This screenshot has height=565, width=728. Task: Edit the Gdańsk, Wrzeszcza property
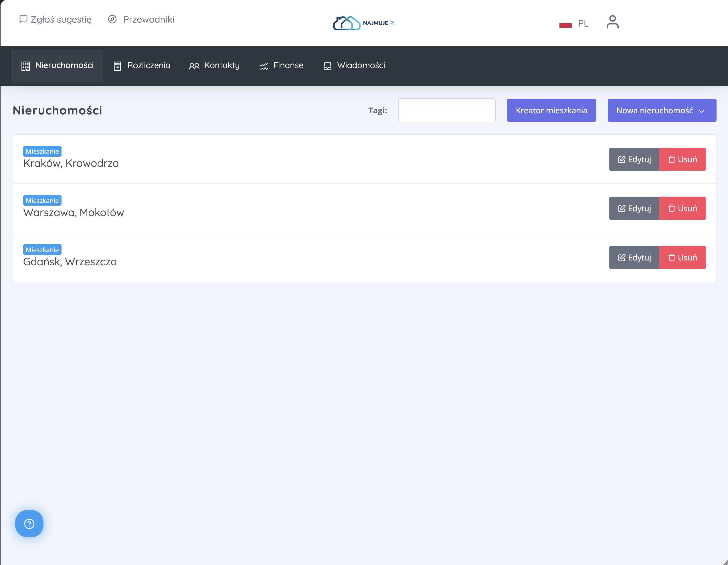pyautogui.click(x=634, y=257)
